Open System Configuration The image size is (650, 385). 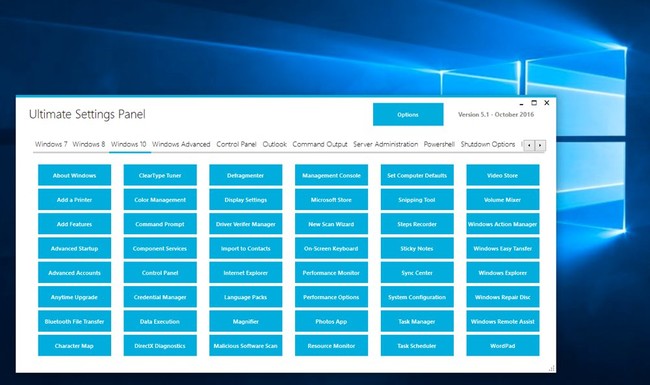(417, 297)
